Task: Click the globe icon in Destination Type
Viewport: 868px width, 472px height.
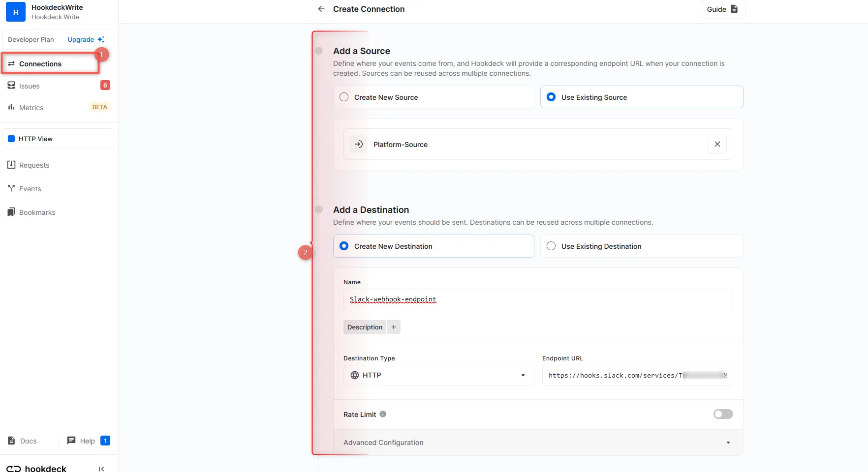Action: point(355,375)
